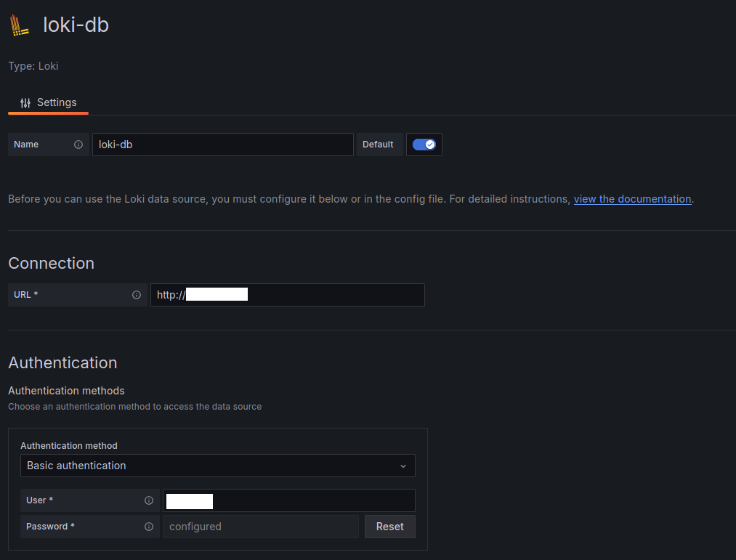Click the Loki data source logo
736x560 pixels.
[18, 24]
